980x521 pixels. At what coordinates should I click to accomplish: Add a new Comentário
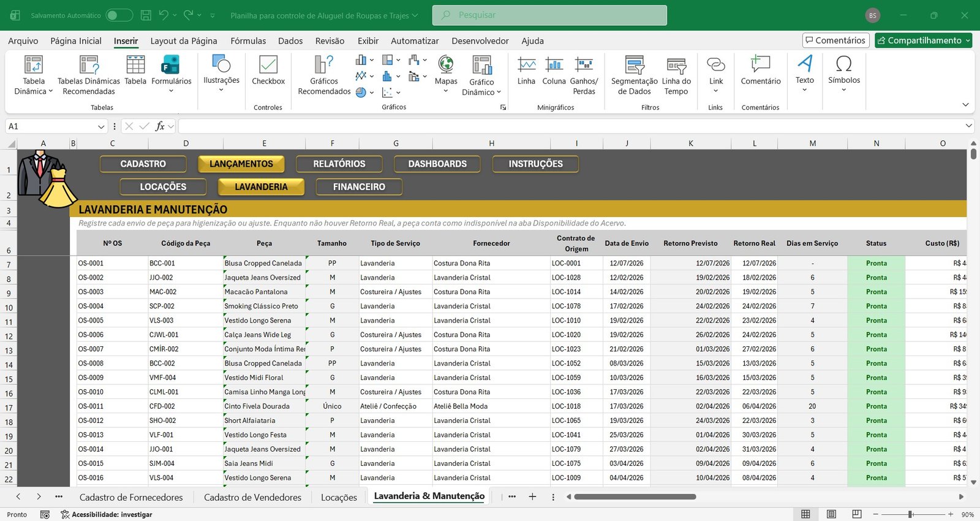(760, 70)
